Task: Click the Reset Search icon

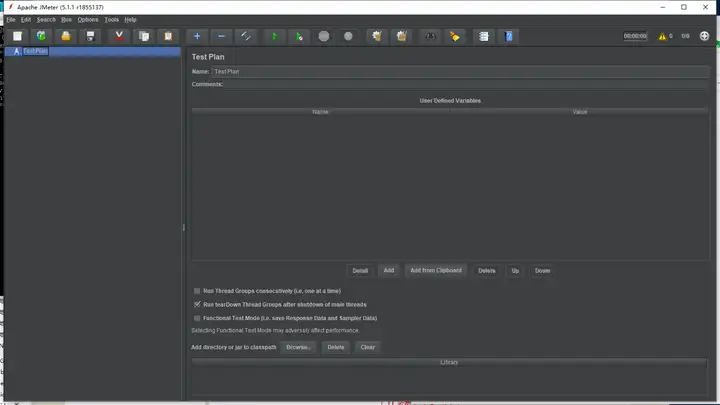Action: coord(455,36)
